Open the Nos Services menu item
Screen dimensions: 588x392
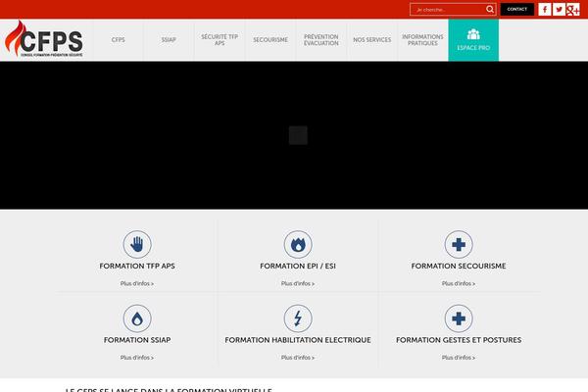pyautogui.click(x=372, y=40)
